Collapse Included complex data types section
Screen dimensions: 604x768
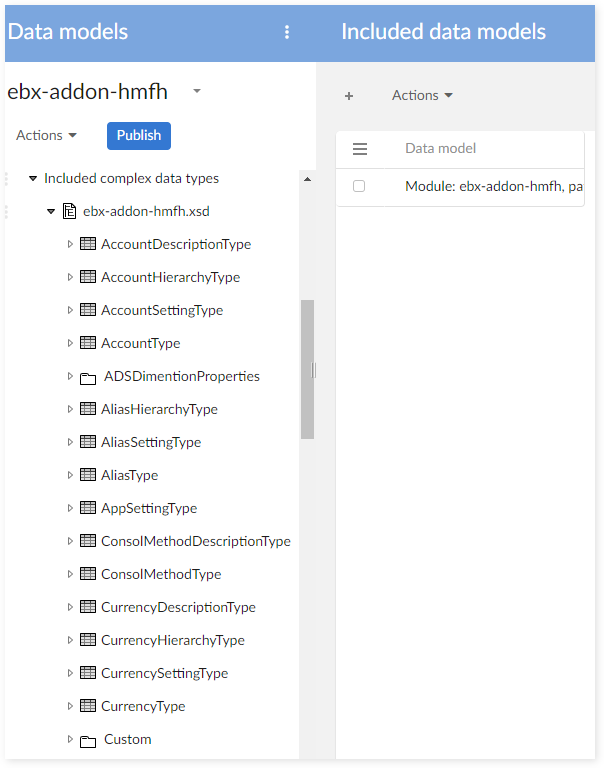point(33,179)
